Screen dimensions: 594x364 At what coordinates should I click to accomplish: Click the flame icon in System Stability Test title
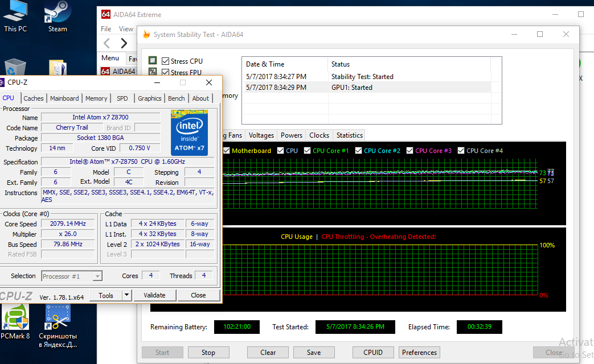tap(146, 35)
